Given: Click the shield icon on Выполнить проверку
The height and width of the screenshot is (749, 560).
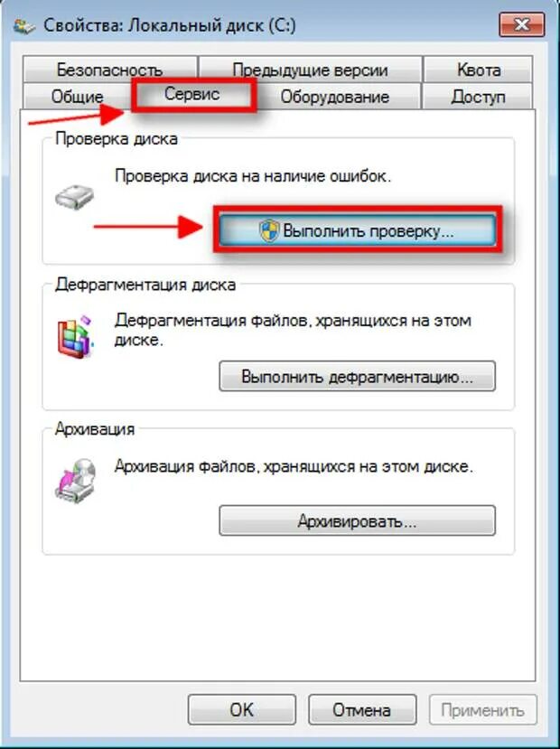Looking at the screenshot, I should (x=269, y=230).
